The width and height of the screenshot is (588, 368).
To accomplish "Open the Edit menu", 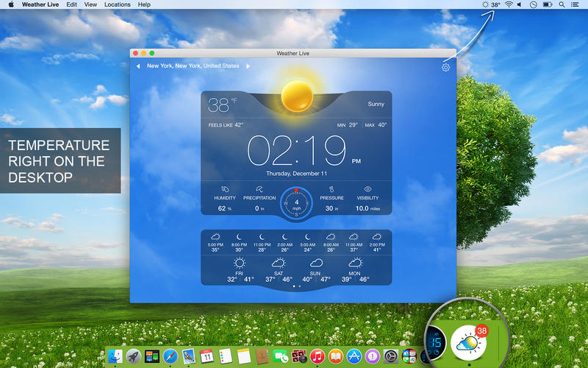I will click(x=71, y=4).
